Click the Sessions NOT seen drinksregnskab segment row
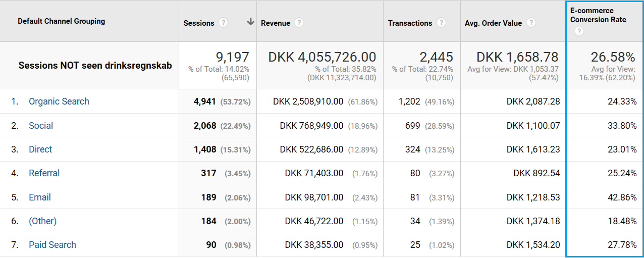The image size is (644, 258). 95,66
